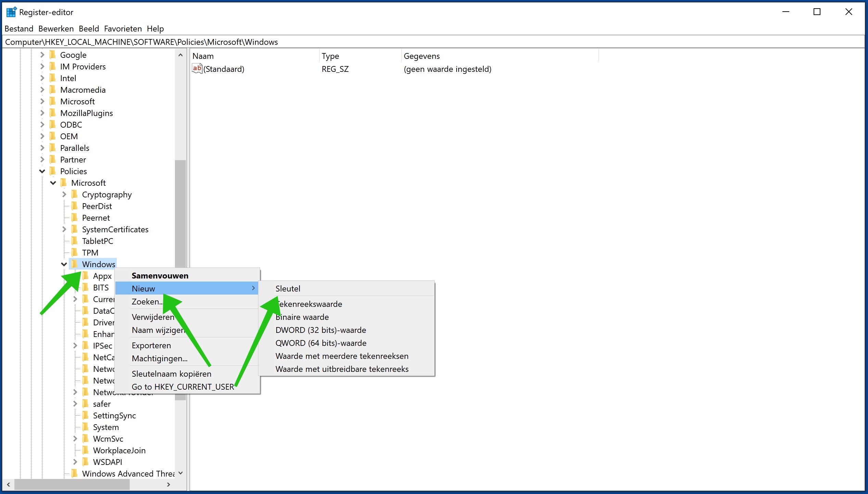This screenshot has height=494, width=868.
Task: Click Zoeken in the context menu
Action: click(149, 301)
